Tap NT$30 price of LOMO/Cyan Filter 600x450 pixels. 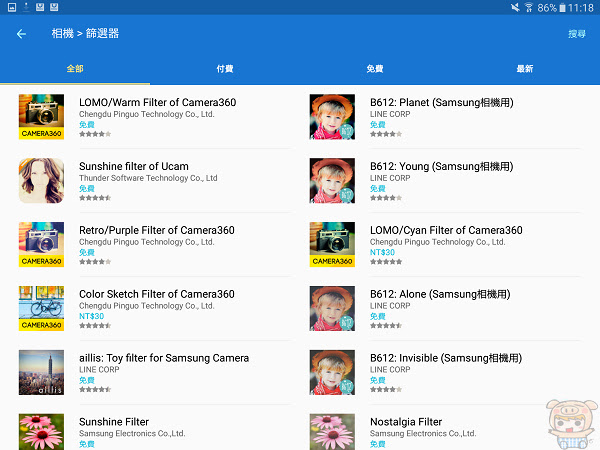coord(382,252)
